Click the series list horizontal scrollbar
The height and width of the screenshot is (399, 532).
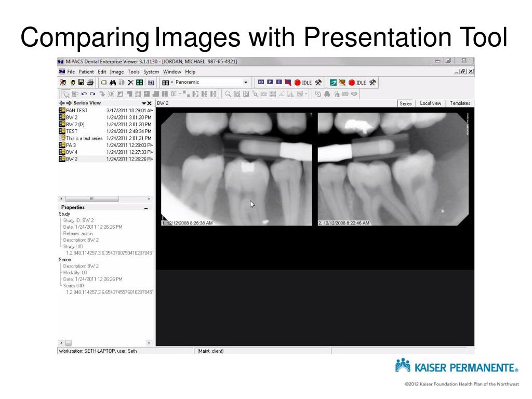pyautogui.click(x=105, y=199)
